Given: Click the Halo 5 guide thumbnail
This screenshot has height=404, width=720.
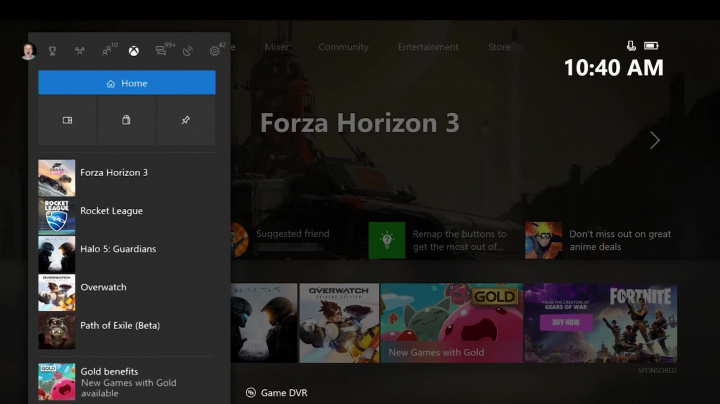Looking at the screenshot, I should click(56, 254).
